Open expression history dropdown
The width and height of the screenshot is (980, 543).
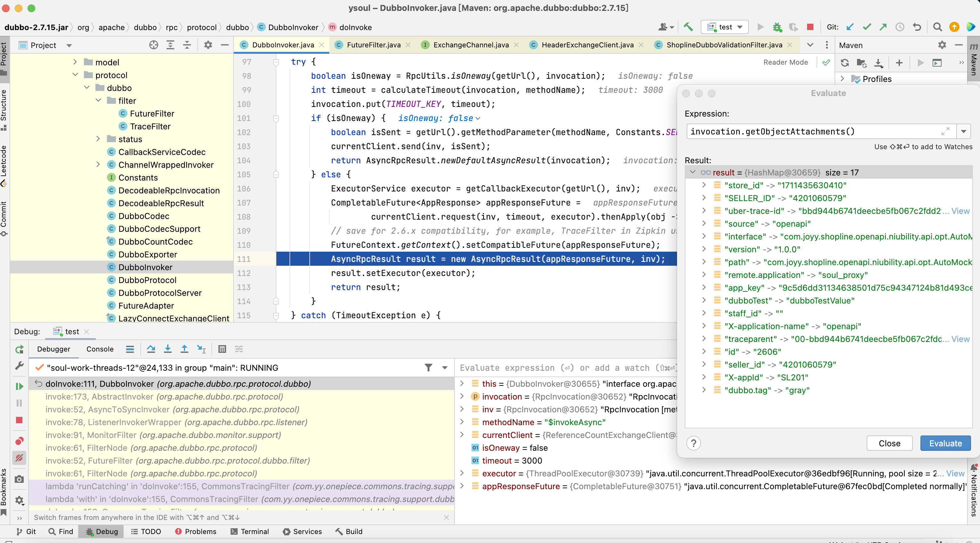tap(963, 132)
